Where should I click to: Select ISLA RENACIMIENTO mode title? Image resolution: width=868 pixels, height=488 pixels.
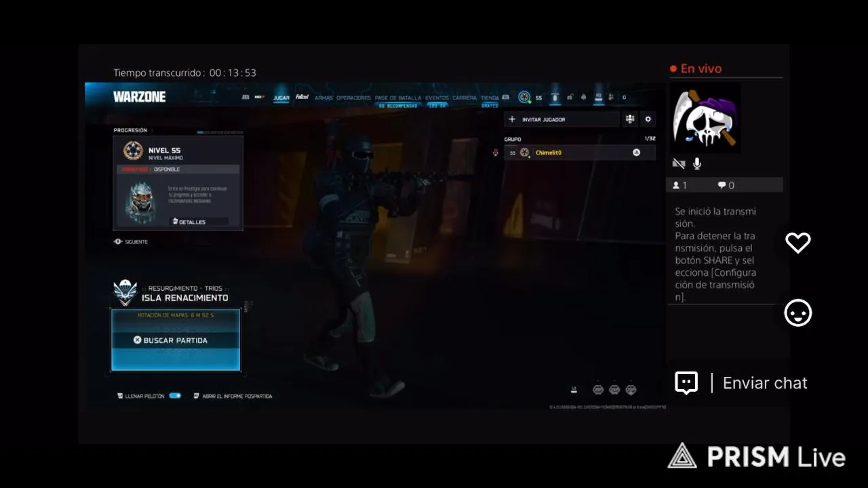[x=185, y=298]
